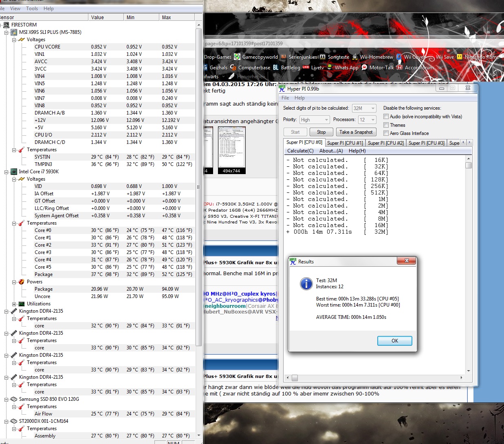Switch to the Super PI [CPU #2] tab

pyautogui.click(x=385, y=143)
